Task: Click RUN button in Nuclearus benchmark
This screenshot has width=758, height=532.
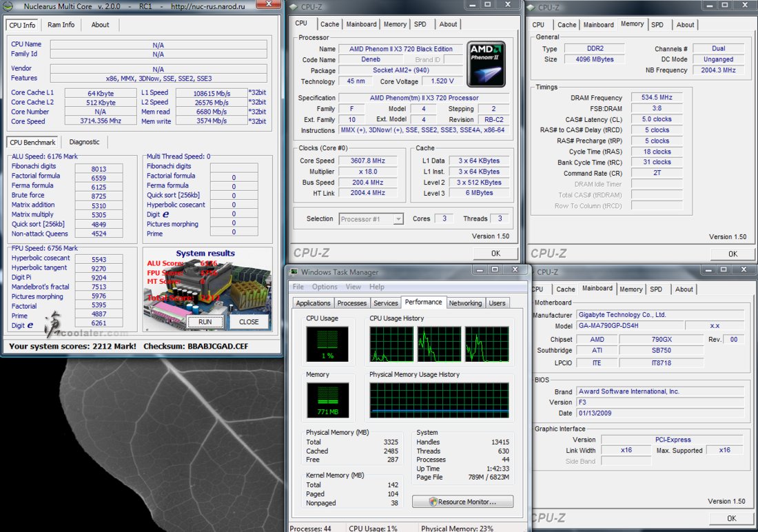Action: coord(205,322)
